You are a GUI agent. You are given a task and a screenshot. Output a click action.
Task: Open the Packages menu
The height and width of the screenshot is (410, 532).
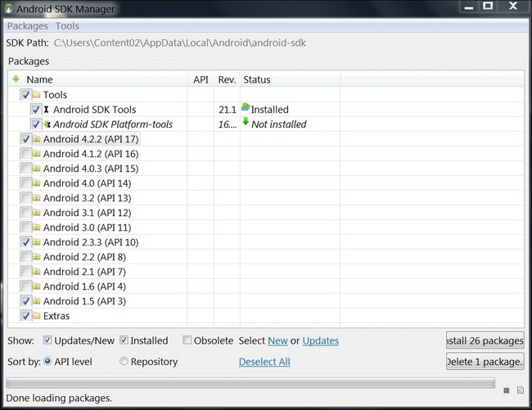click(28, 26)
